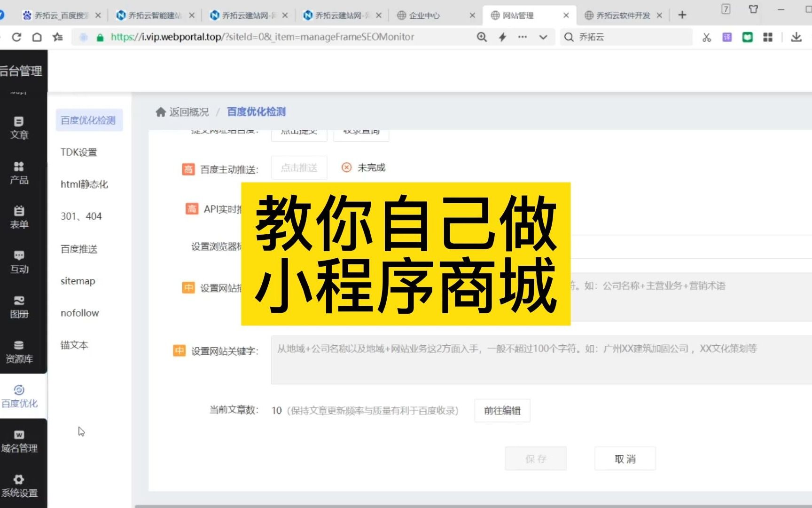Screen dimensions: 812x508
Task: Open the translate extension icon
Action: point(726,37)
